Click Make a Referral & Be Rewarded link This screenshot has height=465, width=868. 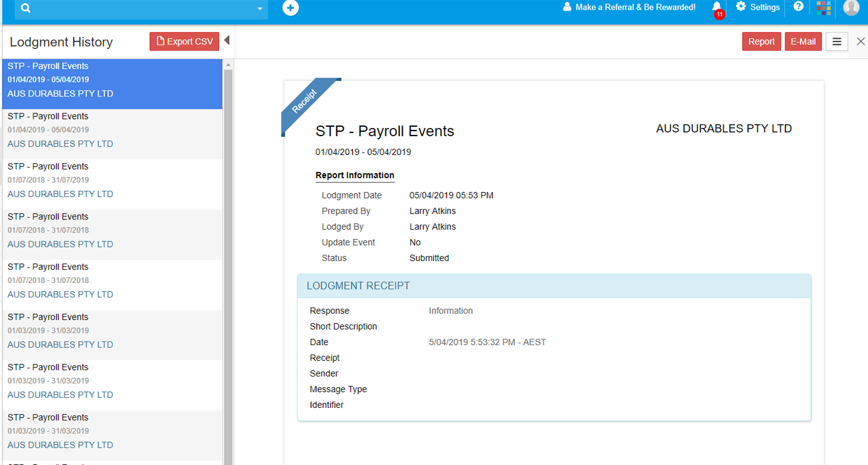629,8
